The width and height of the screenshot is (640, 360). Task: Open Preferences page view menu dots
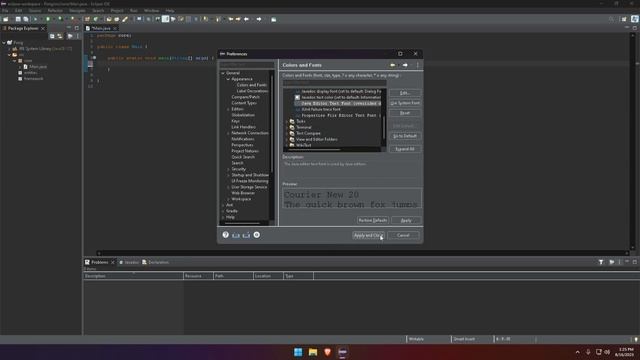click(417, 65)
